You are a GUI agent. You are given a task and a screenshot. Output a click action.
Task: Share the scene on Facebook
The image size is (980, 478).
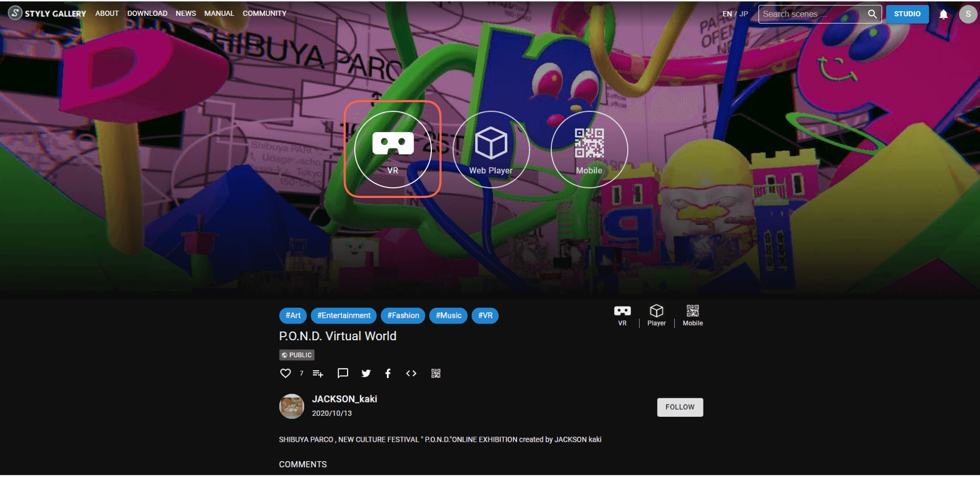click(388, 373)
